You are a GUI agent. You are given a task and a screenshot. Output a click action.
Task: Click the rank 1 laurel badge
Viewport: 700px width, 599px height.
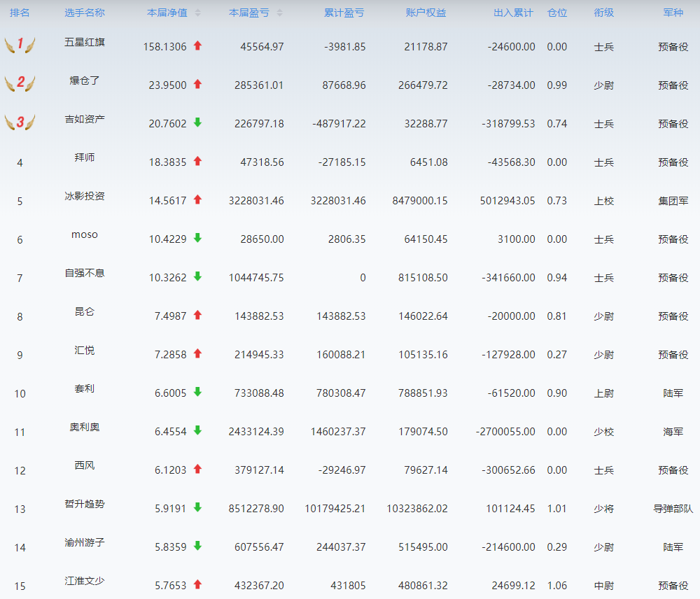tap(20, 44)
